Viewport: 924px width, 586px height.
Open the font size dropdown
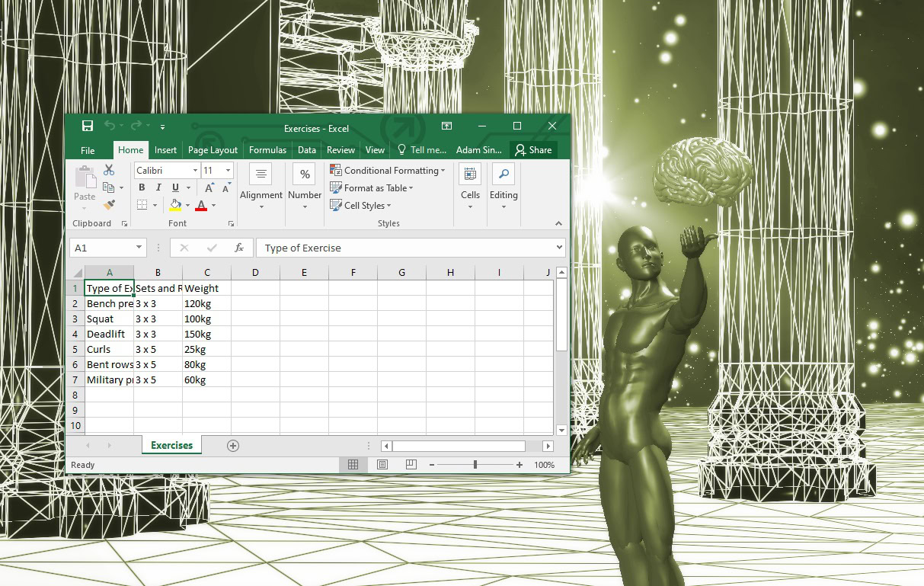[226, 169]
